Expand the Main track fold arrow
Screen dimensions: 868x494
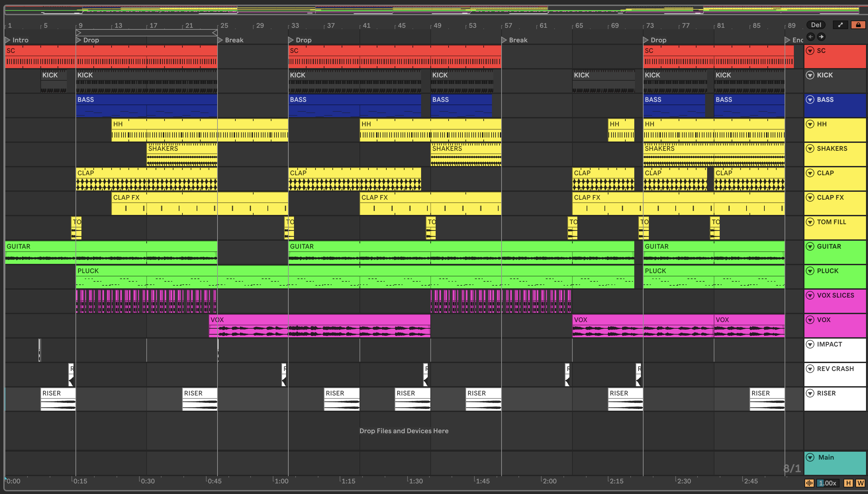pyautogui.click(x=810, y=457)
